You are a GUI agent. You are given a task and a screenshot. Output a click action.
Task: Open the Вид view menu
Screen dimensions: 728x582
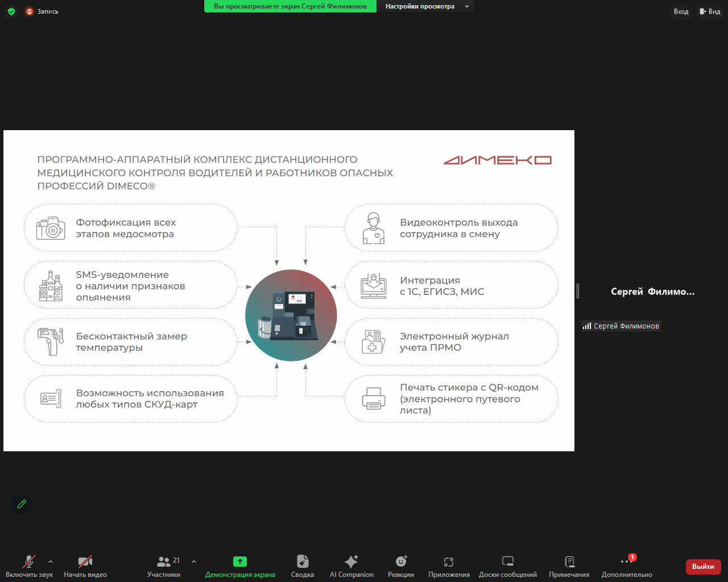710,11
